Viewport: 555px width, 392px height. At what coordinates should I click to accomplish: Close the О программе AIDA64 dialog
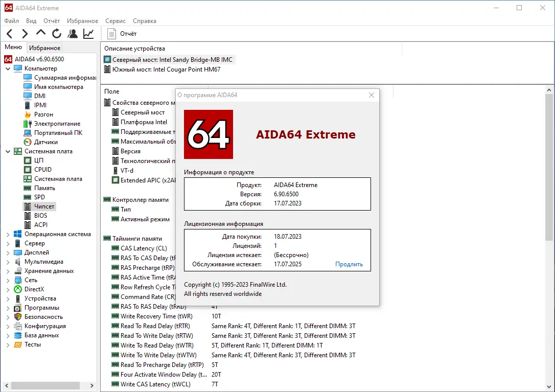(x=372, y=95)
